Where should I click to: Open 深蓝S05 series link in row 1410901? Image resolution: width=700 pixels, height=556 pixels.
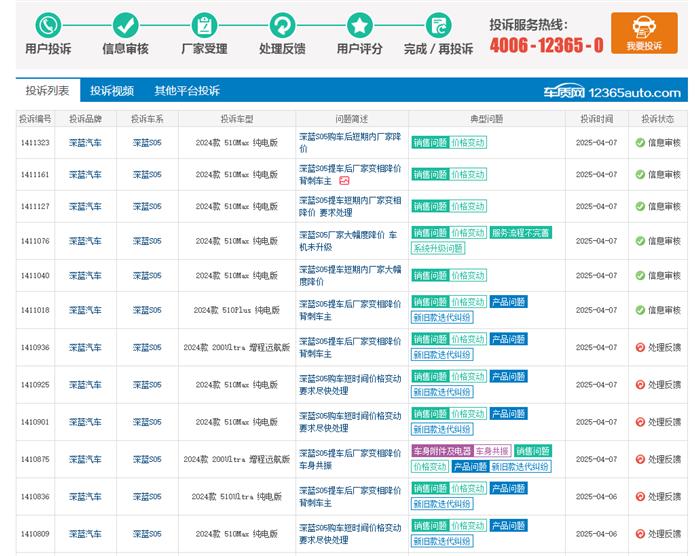coord(147,422)
